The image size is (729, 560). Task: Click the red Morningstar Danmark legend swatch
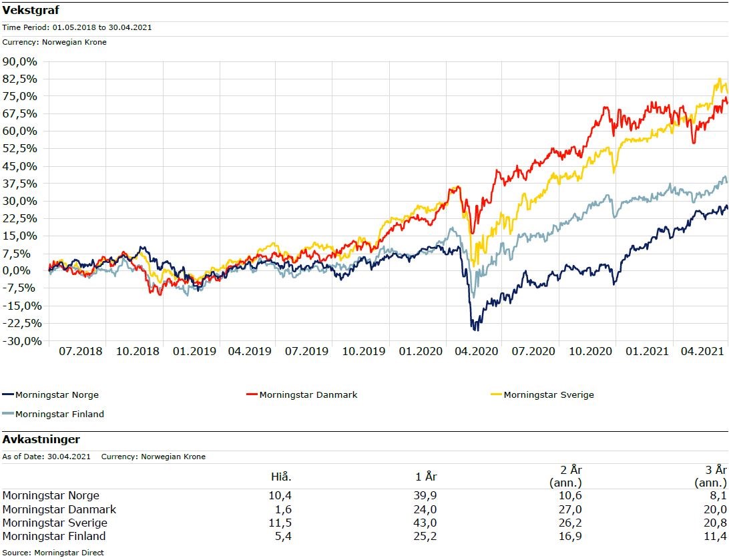pyautogui.click(x=252, y=394)
